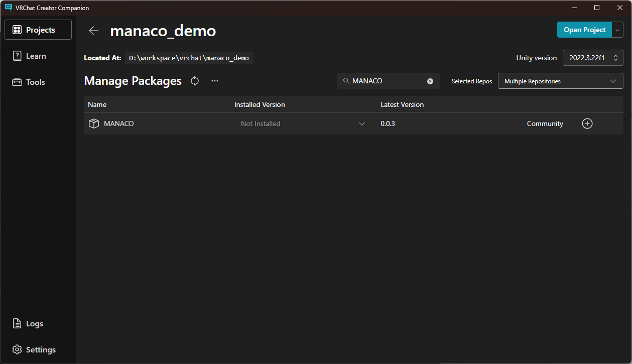Screen dimensions: 632x364
Task: Click the Open Project button
Action: pos(584,30)
